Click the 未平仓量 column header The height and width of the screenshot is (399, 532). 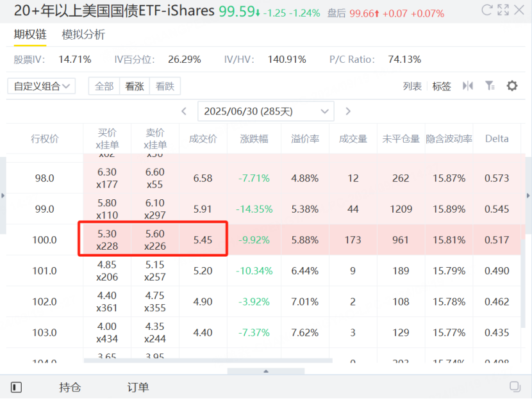(x=401, y=138)
